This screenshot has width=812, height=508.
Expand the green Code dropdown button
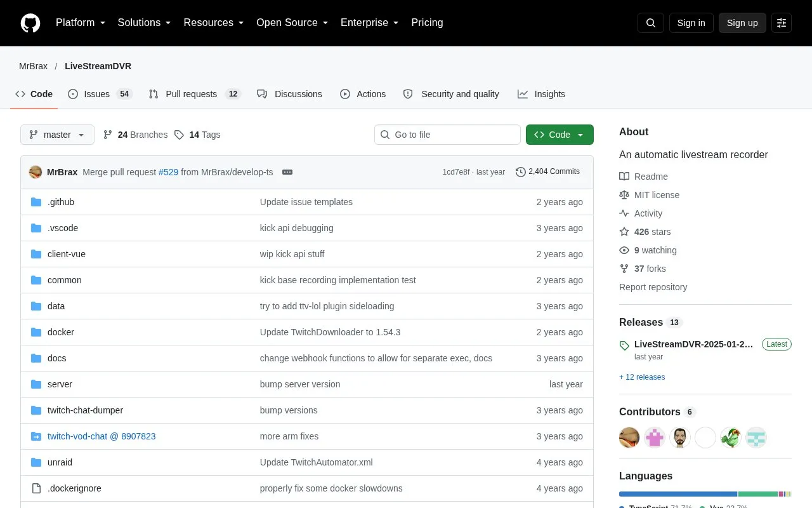point(560,135)
